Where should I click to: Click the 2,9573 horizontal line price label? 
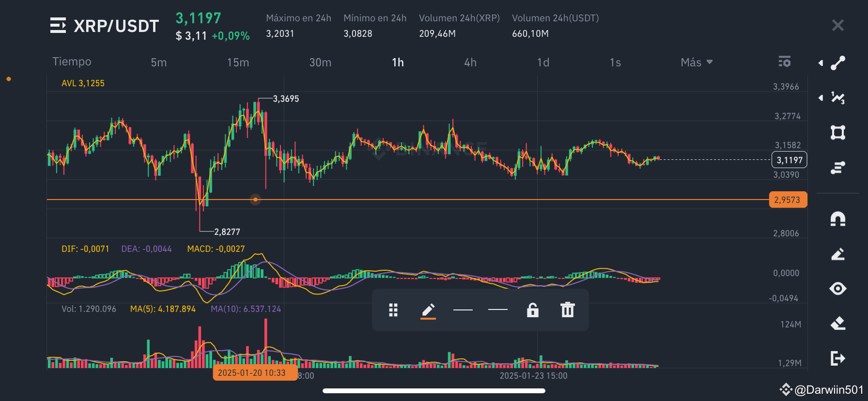(x=788, y=200)
